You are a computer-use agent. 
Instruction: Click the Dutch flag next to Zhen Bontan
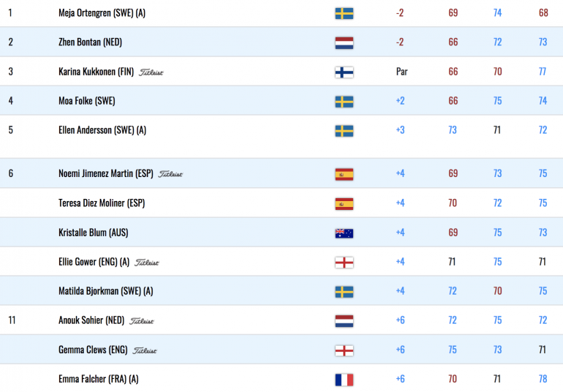(x=344, y=43)
